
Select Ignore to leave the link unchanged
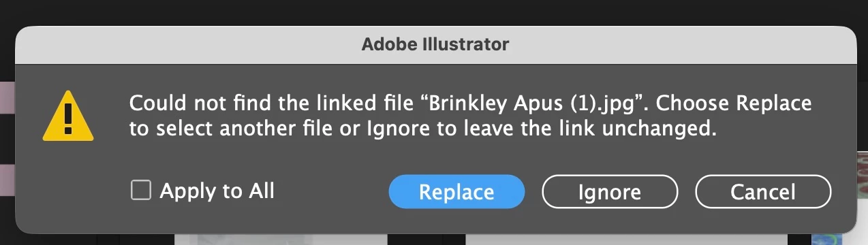[610, 192]
